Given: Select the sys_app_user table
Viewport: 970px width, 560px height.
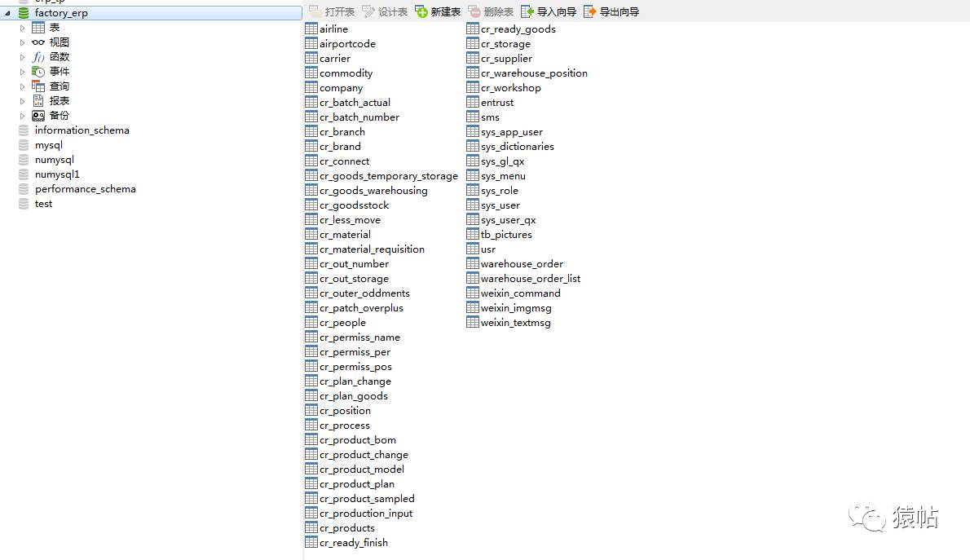Looking at the screenshot, I should pos(512,132).
